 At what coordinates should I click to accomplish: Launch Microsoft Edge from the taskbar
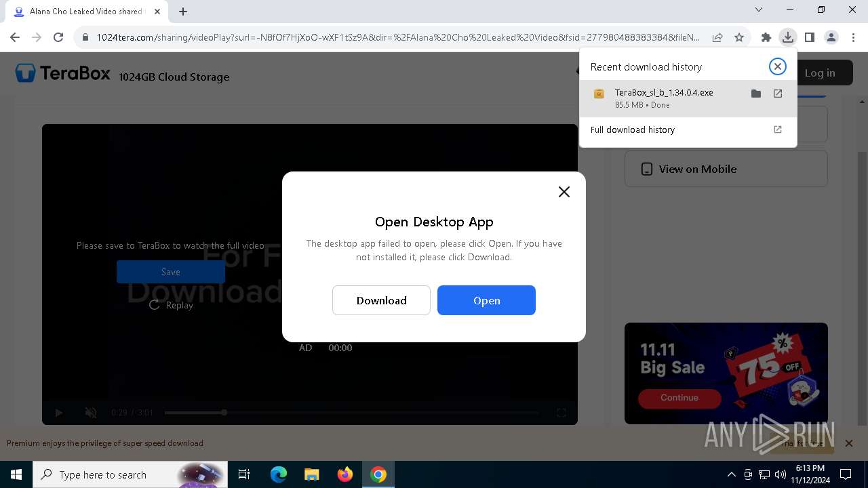click(x=279, y=474)
